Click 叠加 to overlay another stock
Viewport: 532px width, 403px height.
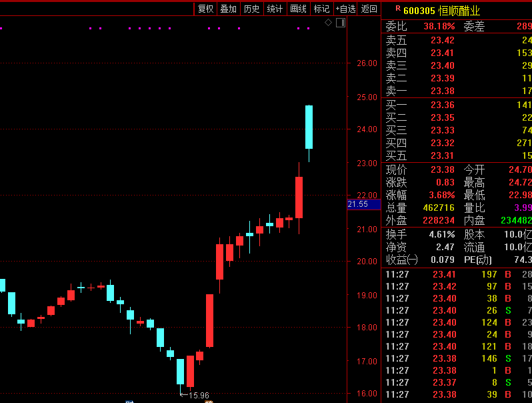coord(228,9)
